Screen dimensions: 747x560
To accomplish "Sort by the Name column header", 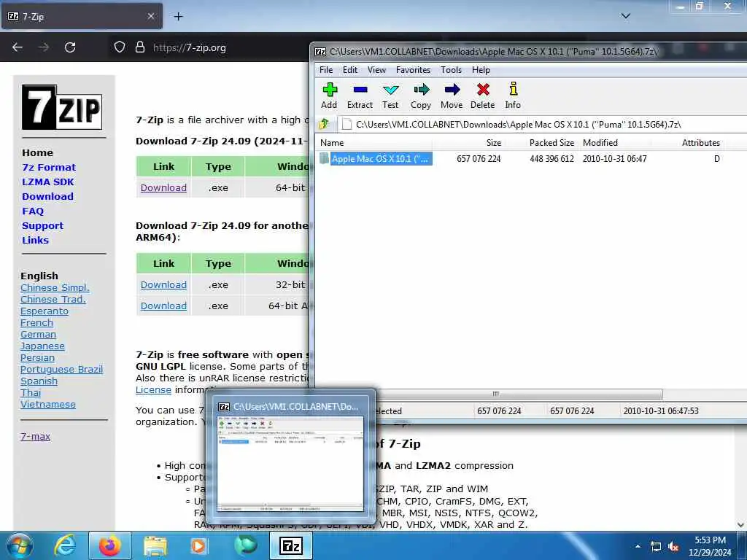I will point(374,143).
